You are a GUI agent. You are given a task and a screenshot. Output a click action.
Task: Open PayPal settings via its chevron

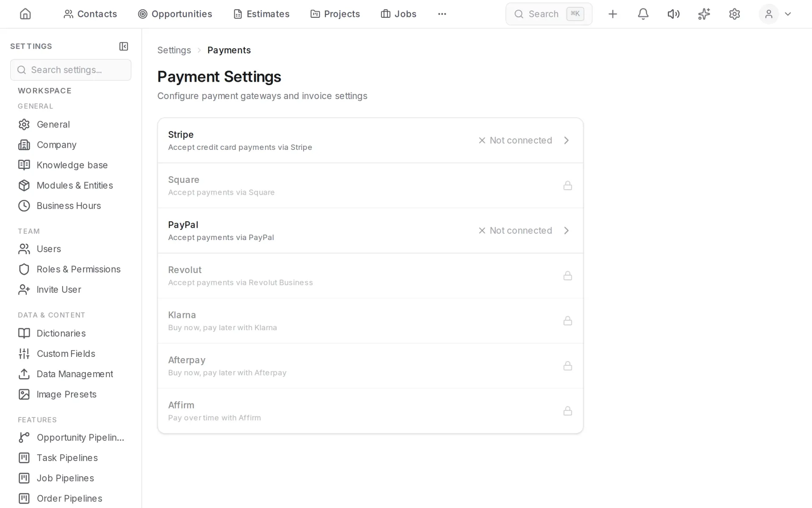click(x=566, y=230)
